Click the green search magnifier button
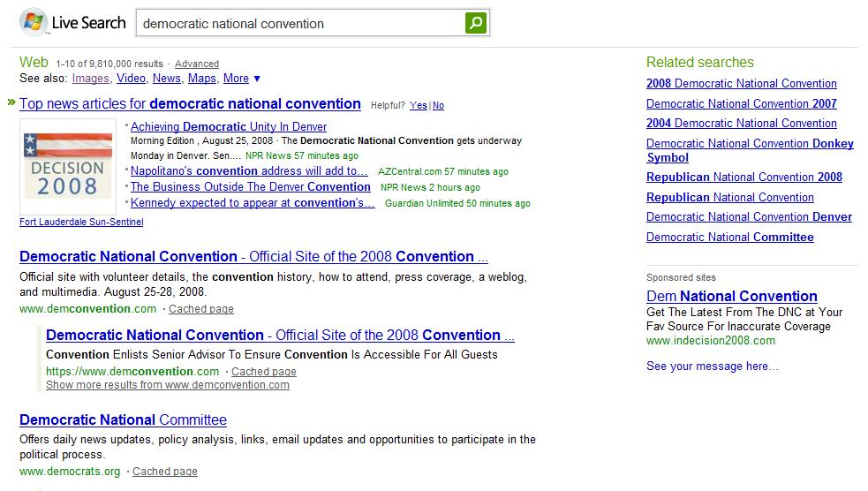 click(476, 24)
